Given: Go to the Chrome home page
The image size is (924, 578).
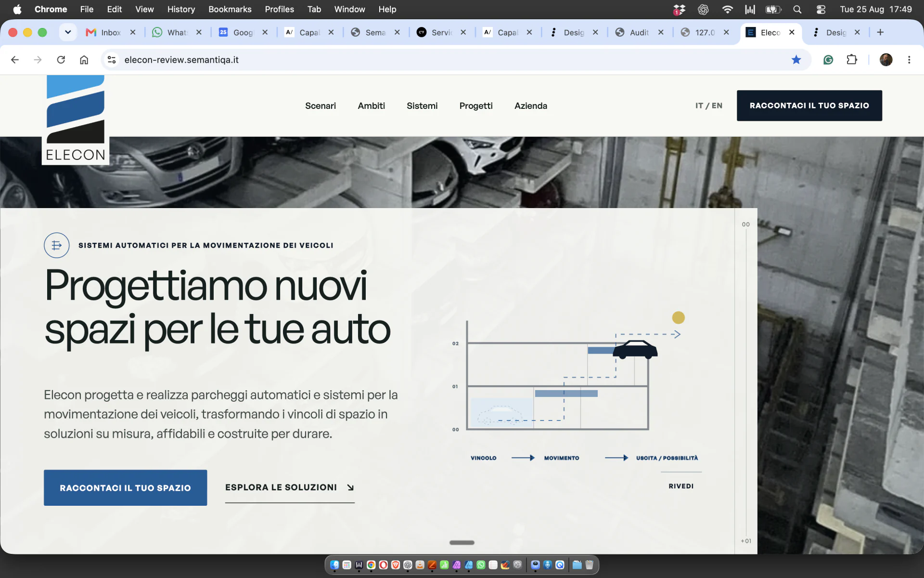Looking at the screenshot, I should pos(84,60).
